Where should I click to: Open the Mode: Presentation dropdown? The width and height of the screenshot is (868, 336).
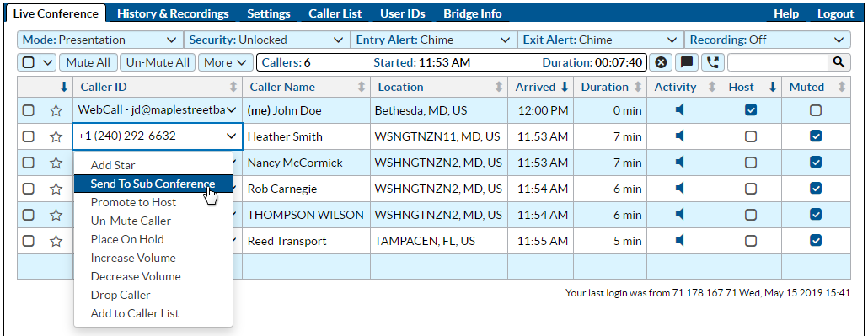[99, 40]
